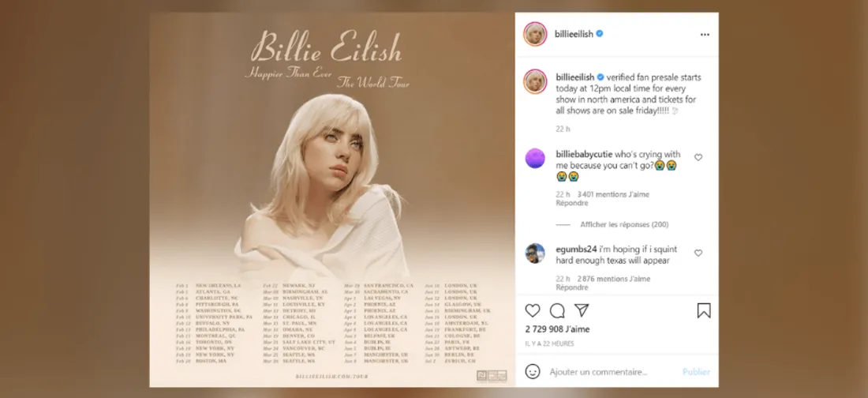Image resolution: width=868 pixels, height=398 pixels.
Task: Save the post with the bookmark icon
Action: [x=704, y=310]
